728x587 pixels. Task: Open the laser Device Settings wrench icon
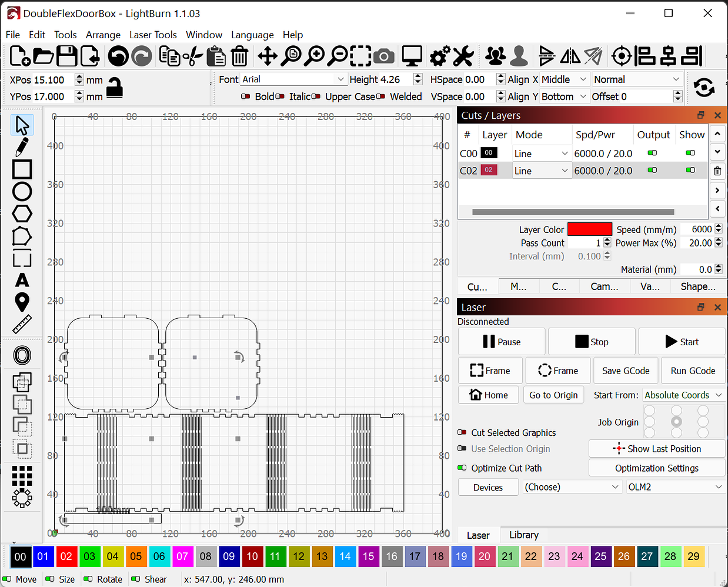pos(463,56)
